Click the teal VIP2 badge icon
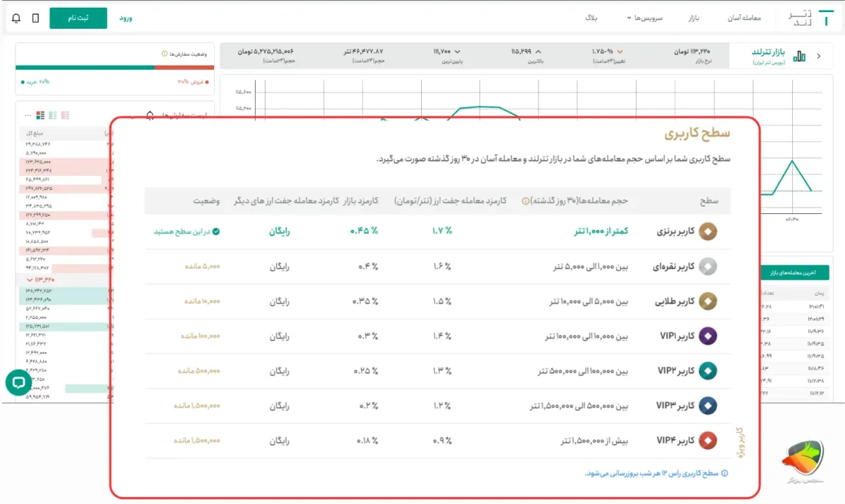The height and width of the screenshot is (504, 845). (x=708, y=370)
